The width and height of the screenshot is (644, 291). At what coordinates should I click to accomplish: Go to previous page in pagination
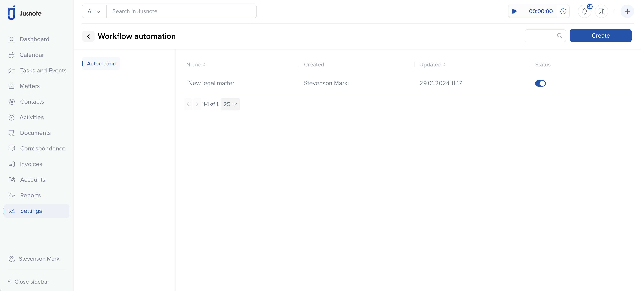pos(188,104)
